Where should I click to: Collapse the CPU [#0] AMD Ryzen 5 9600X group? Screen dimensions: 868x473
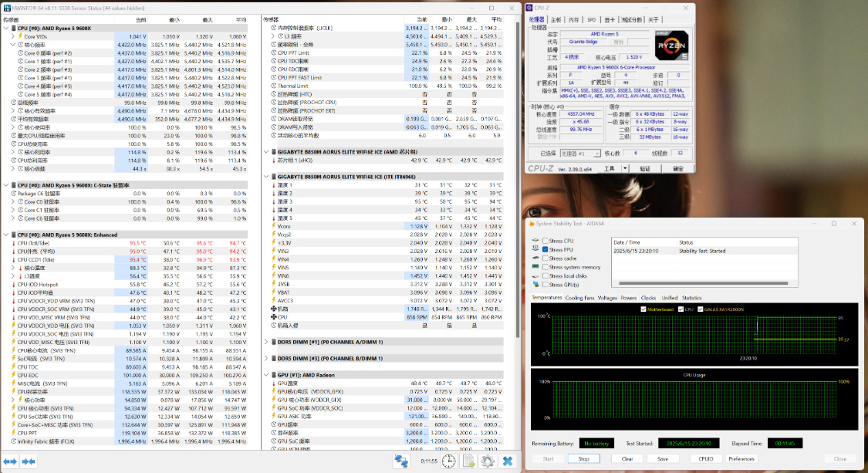[5, 29]
